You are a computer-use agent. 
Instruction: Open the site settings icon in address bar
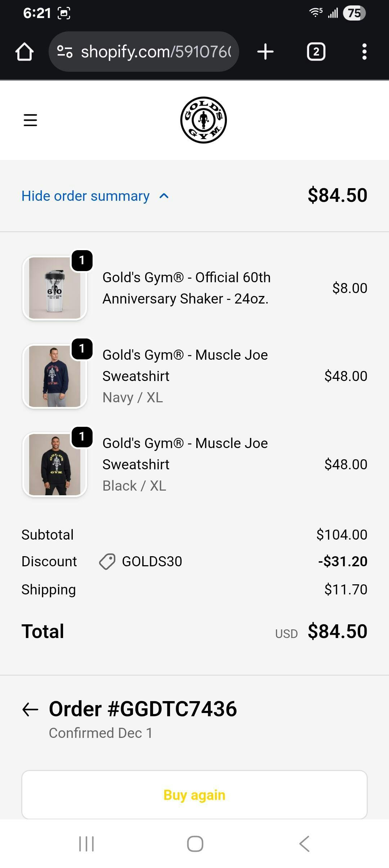[x=65, y=52]
